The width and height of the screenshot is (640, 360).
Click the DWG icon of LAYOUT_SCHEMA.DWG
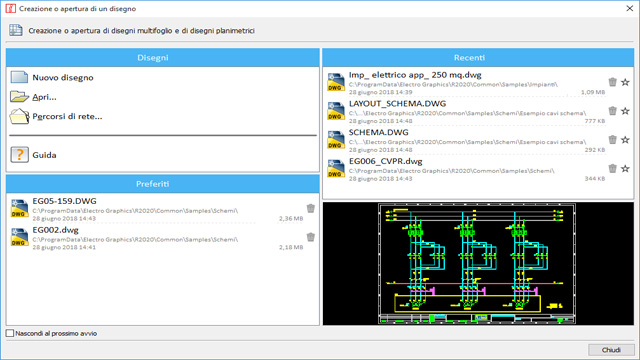[336, 111]
